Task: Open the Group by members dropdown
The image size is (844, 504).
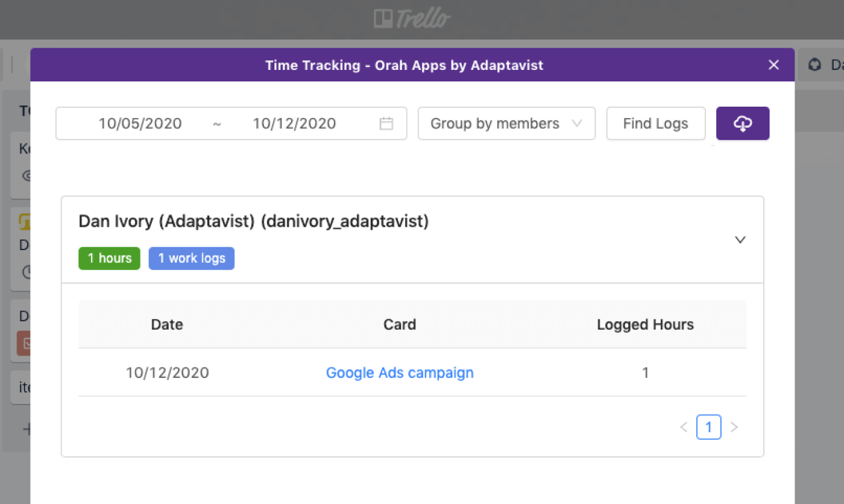Action: [506, 123]
